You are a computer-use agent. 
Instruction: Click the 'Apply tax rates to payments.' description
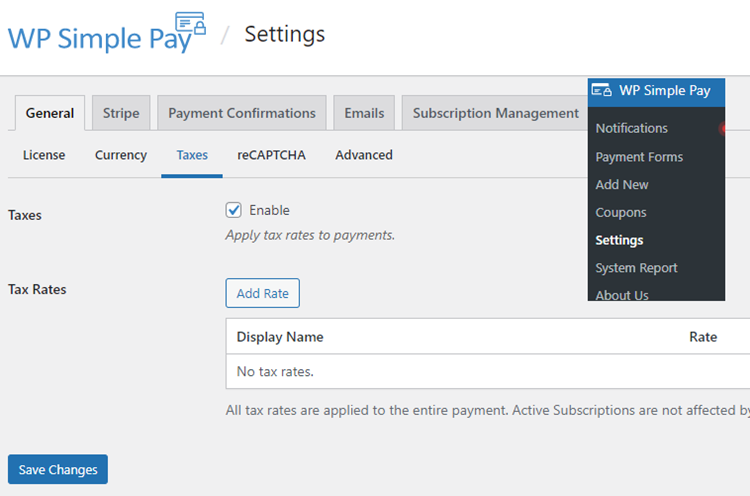point(310,235)
